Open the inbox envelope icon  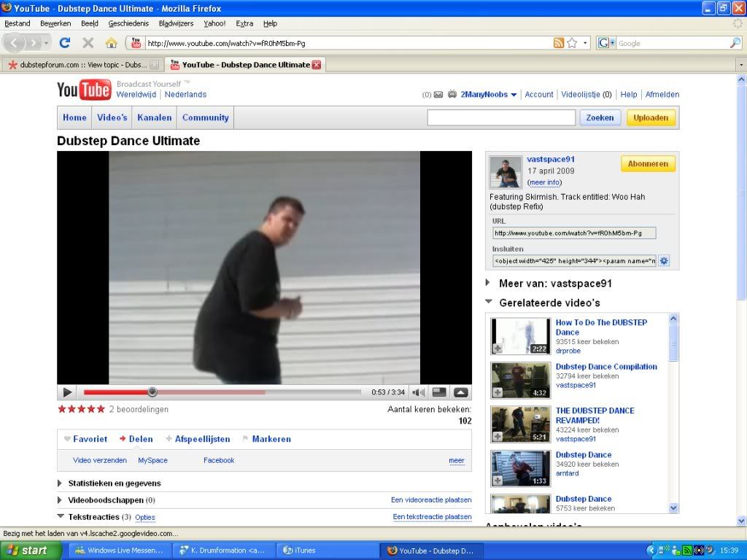(x=438, y=95)
